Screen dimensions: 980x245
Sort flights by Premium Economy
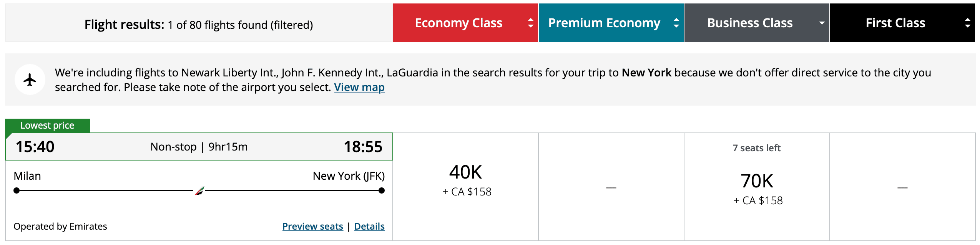604,23
